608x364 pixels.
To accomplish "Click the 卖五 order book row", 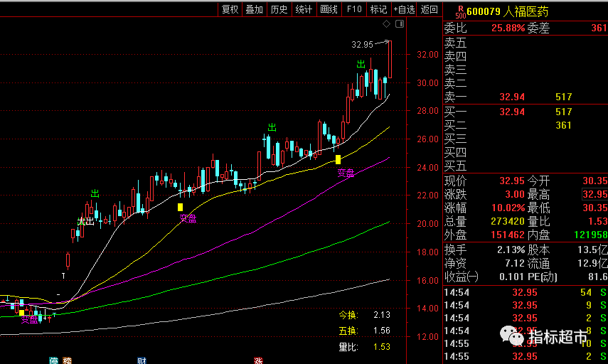I will [526, 43].
